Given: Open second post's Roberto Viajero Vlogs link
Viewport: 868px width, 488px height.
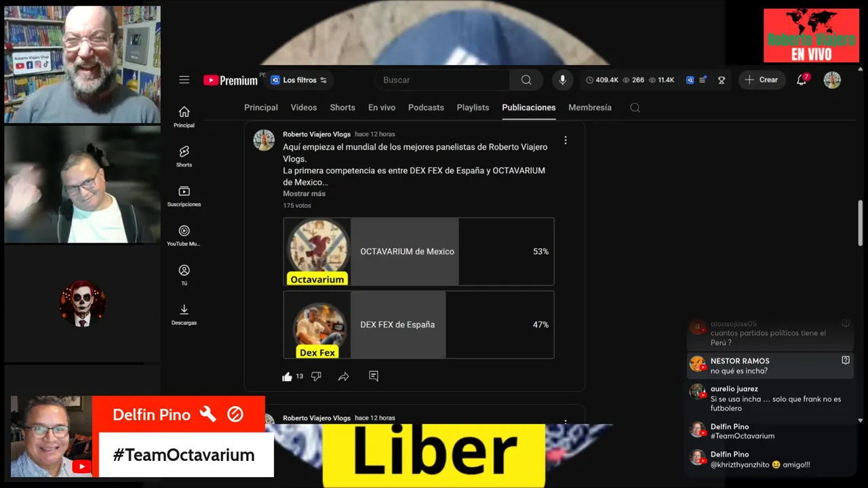Looking at the screenshot, I should click(317, 418).
